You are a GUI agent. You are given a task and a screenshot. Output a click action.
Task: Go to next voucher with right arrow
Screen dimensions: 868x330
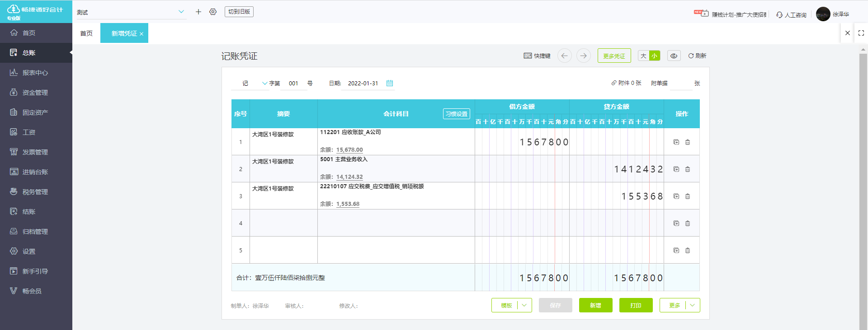584,56
